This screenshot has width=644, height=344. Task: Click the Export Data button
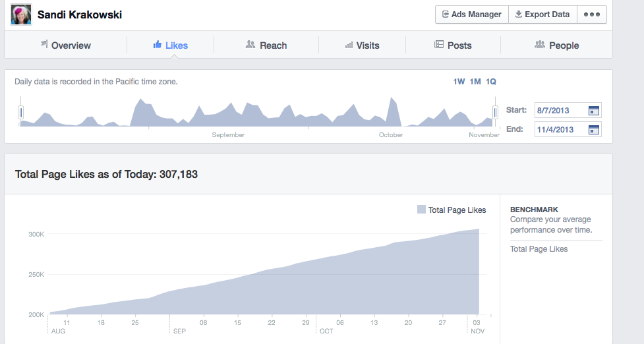pyautogui.click(x=542, y=14)
